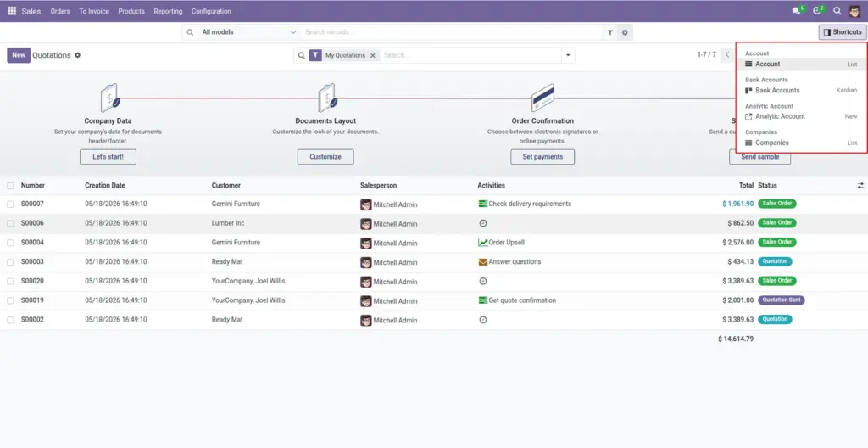
Task: Open the apps grid menu icon
Action: click(12, 11)
